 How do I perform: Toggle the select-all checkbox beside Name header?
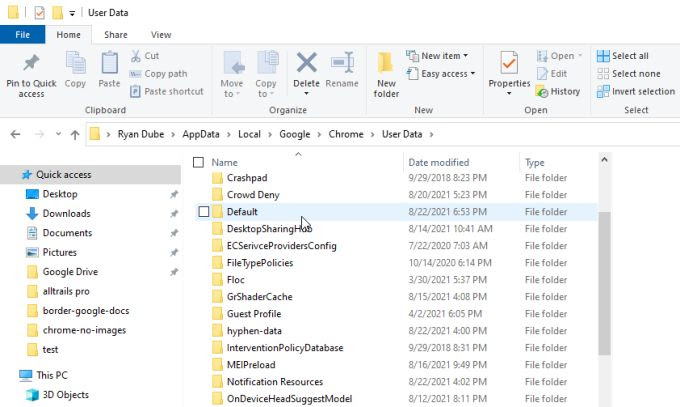(x=198, y=162)
